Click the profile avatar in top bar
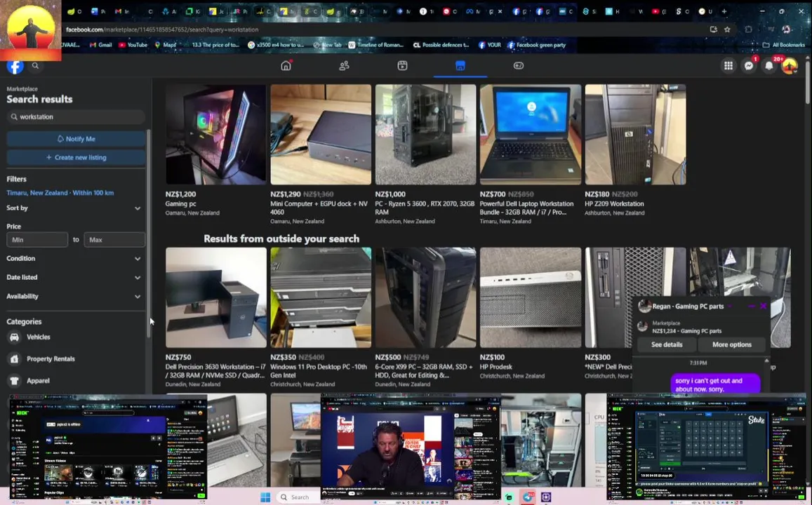The height and width of the screenshot is (505, 812). point(790,66)
